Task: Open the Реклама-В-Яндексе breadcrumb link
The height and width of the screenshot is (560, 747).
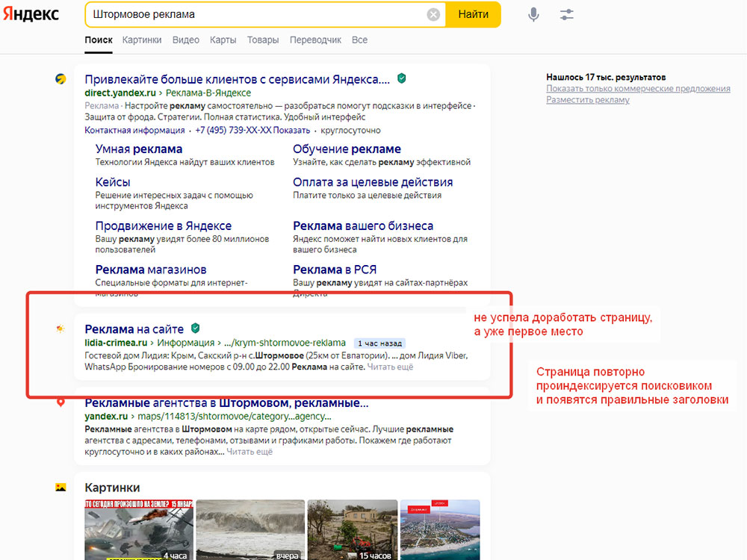Action: click(x=208, y=93)
